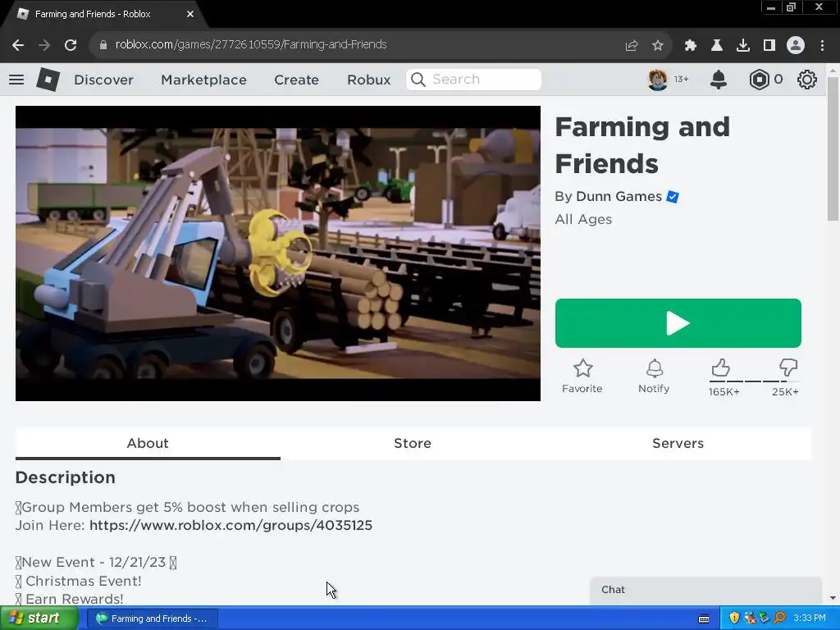
Task: Click the like/dislike vote ratio bar
Action: 754,381
